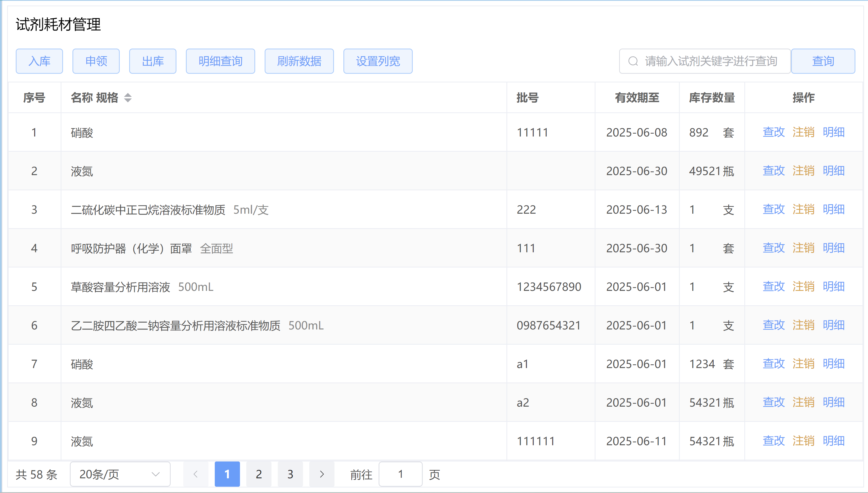Click 刷新数据 to refresh
The height and width of the screenshot is (493, 868).
(x=299, y=61)
